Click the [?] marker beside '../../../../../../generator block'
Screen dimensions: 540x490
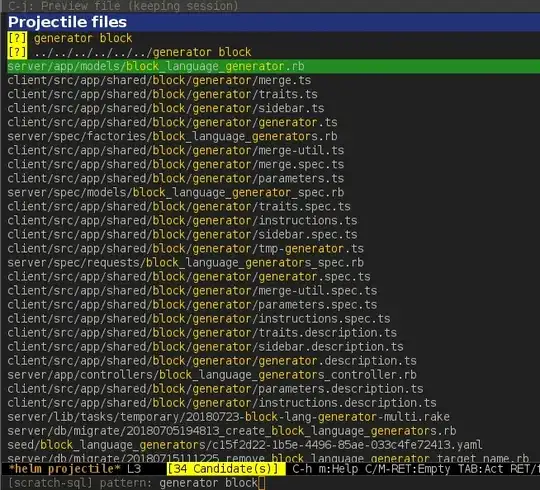(17, 52)
